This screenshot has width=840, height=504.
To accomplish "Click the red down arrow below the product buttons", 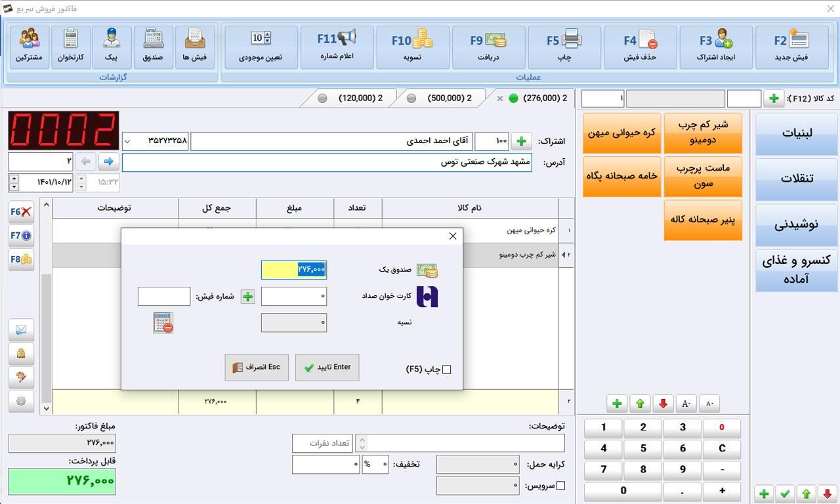I will [663, 404].
